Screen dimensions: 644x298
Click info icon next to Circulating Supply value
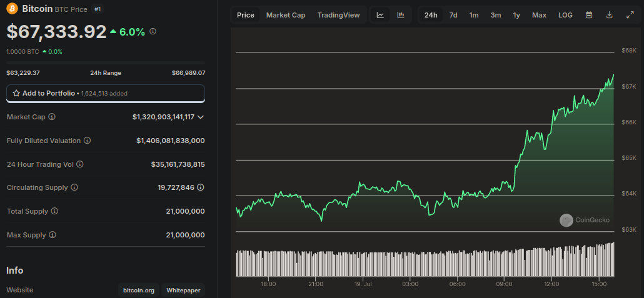click(x=200, y=187)
